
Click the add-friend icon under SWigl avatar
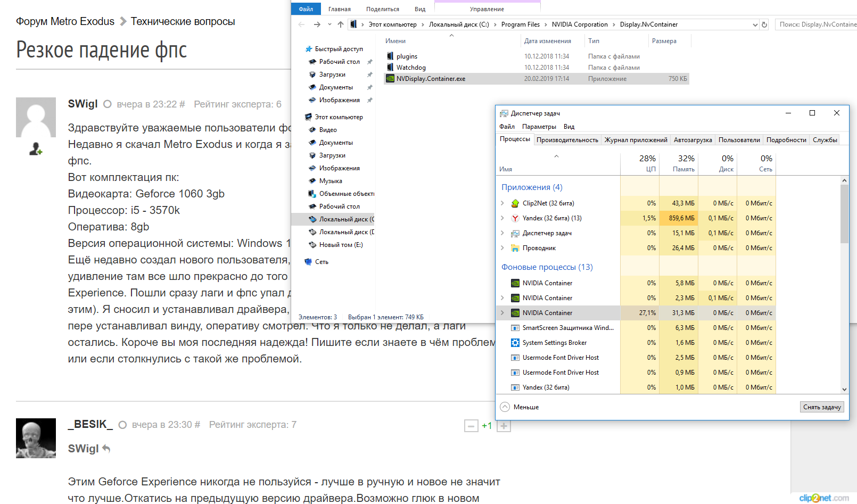[x=36, y=149]
